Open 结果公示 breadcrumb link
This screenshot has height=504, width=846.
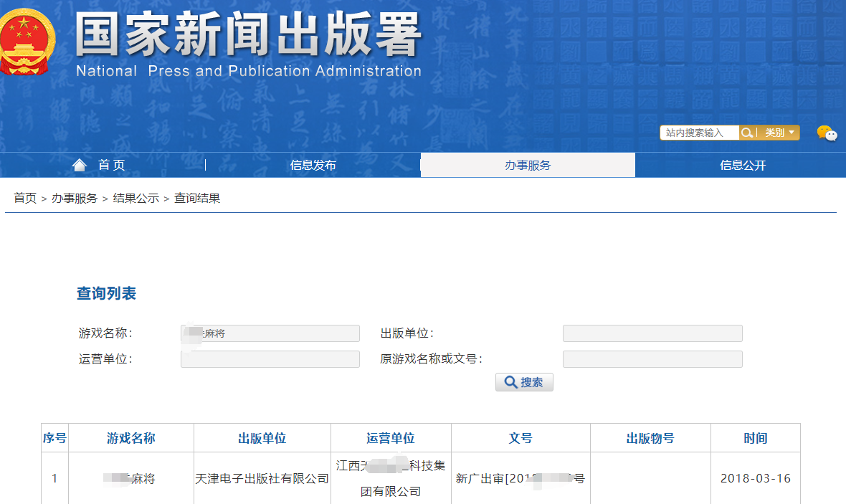click(136, 199)
